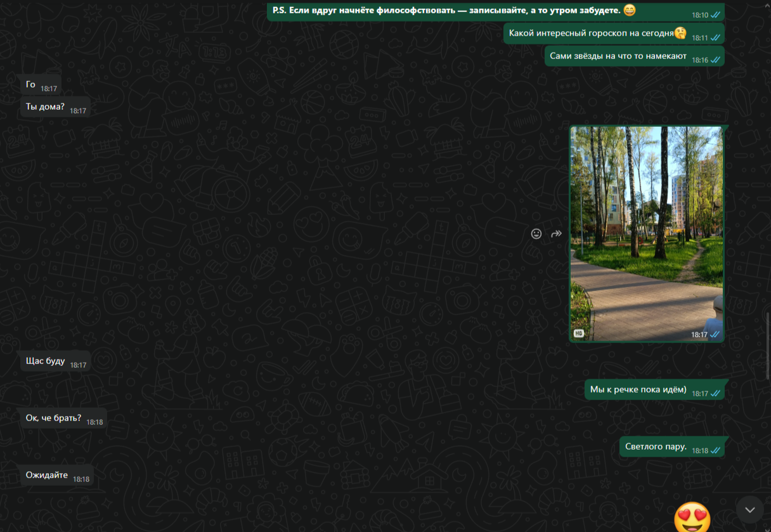Click the forward arrow next to the photo
The image size is (771, 532).
556,234
